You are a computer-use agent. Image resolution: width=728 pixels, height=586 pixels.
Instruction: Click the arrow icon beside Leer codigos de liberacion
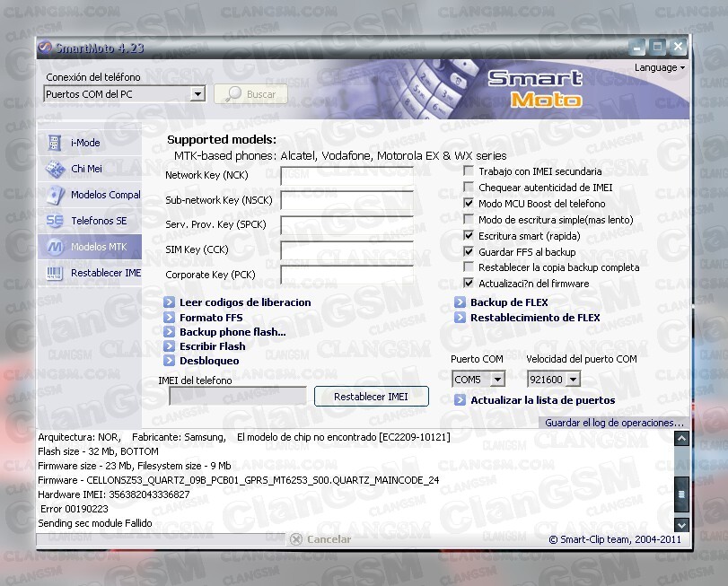tap(169, 302)
